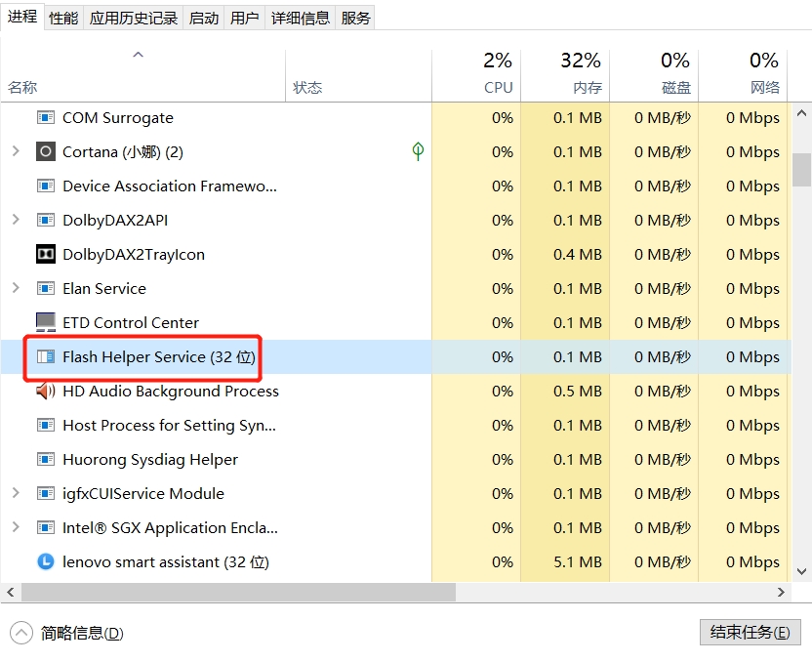Select the HD Audio Background Process name
The image size is (812, 662).
coord(171,392)
